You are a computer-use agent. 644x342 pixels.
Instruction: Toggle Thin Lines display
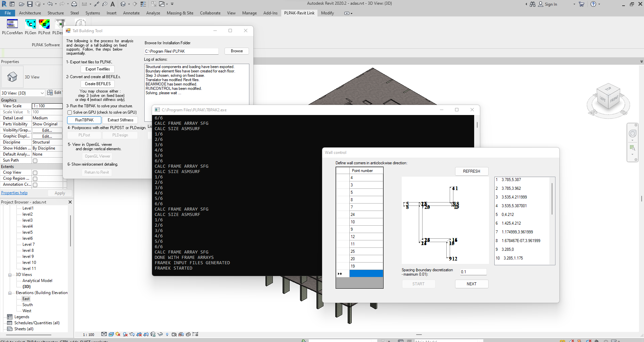[143, 4]
